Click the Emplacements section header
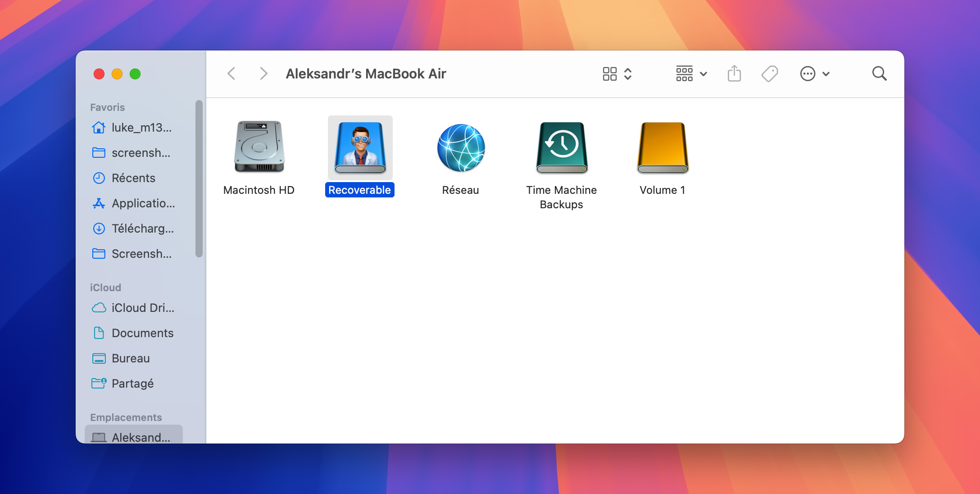The height and width of the screenshot is (494, 980). pyautogui.click(x=126, y=417)
